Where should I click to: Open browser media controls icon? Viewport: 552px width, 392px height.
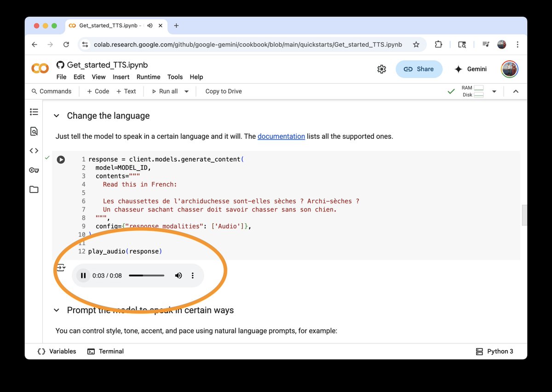tap(486, 45)
